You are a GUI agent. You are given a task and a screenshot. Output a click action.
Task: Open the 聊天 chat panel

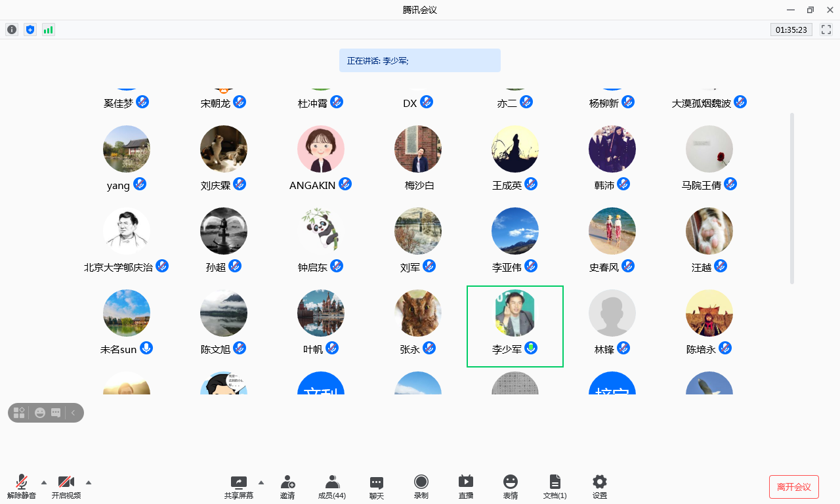click(x=377, y=487)
